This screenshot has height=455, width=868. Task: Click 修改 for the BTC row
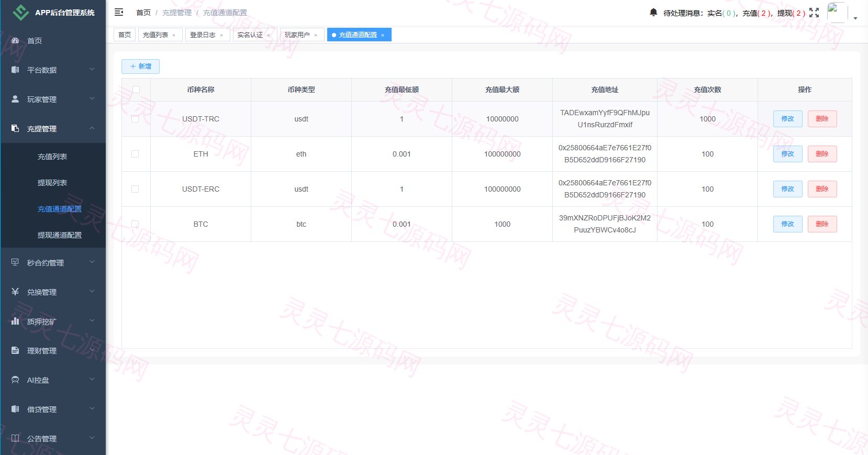click(x=788, y=224)
